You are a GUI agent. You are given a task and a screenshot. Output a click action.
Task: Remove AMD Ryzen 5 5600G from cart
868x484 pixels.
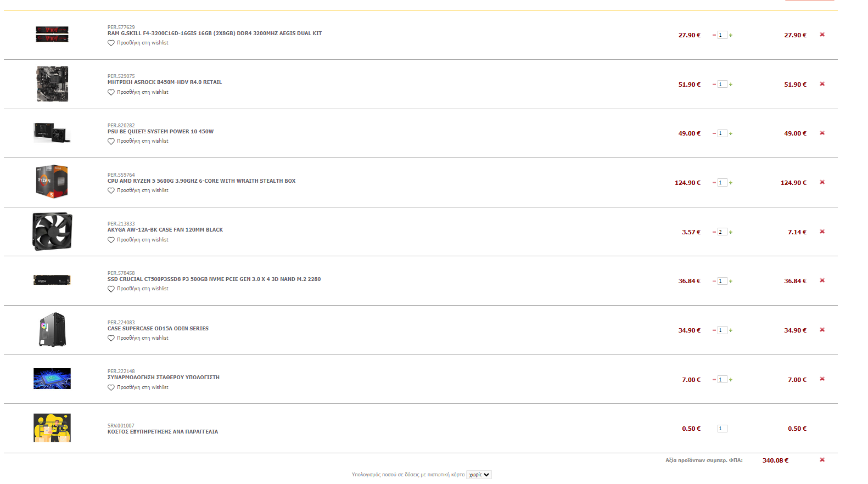pyautogui.click(x=822, y=182)
